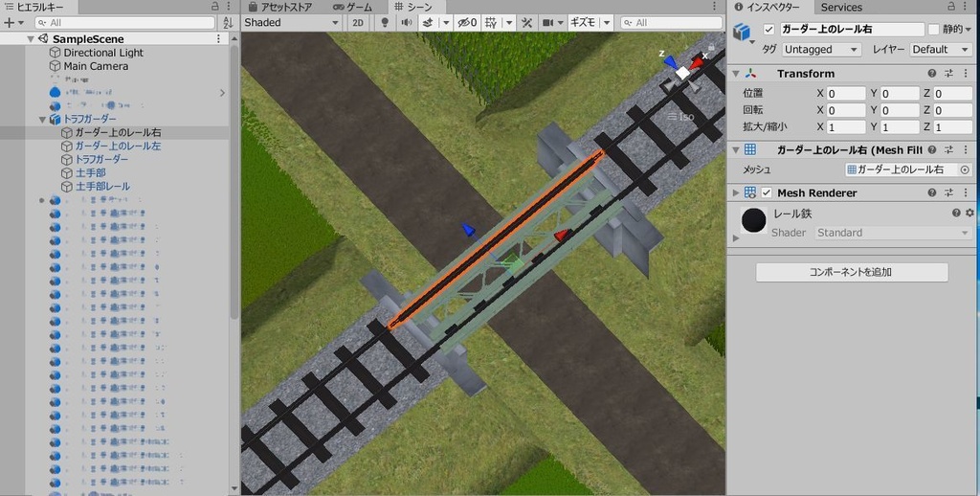Viewport: 980px width, 496px height.
Task: Click the hierarchy scroll down arrow
Action: [234, 488]
